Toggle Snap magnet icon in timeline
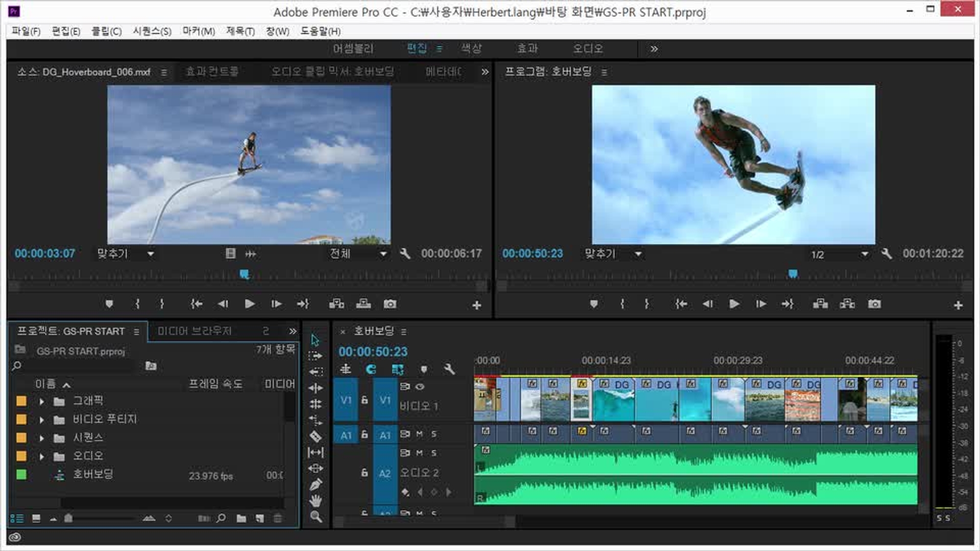Viewport: 980px width, 551px height. coord(371,369)
